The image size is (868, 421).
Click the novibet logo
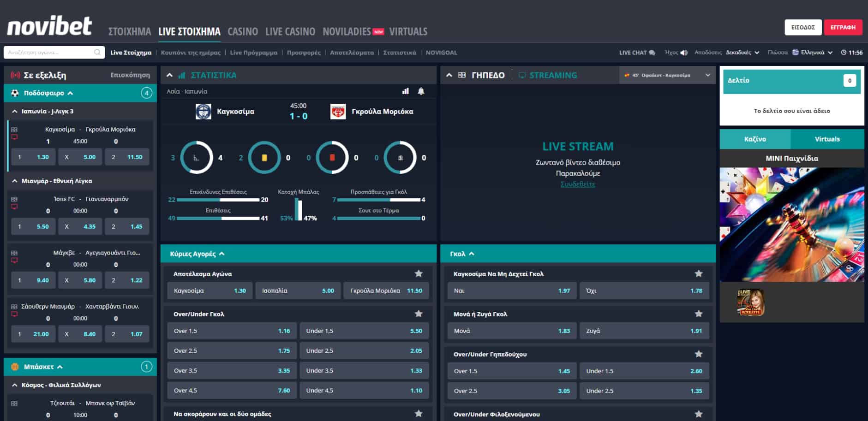coord(50,26)
